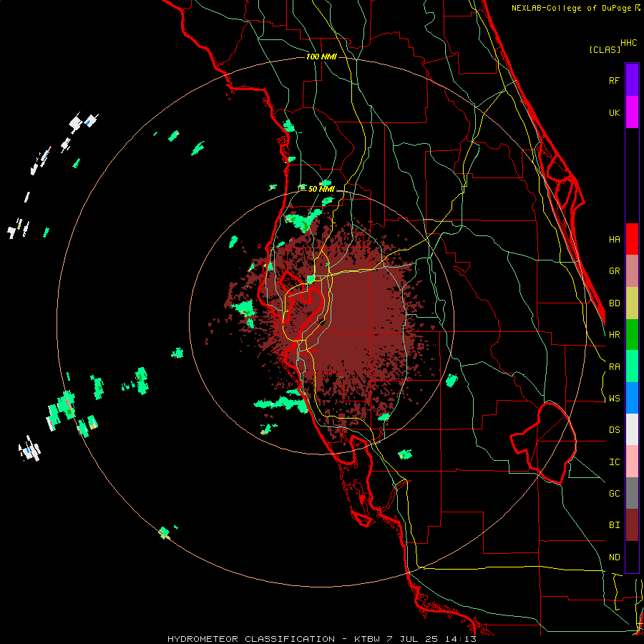This screenshot has height=644, width=644.
Task: Click the brown BI legend swatch
Action: (x=632, y=525)
